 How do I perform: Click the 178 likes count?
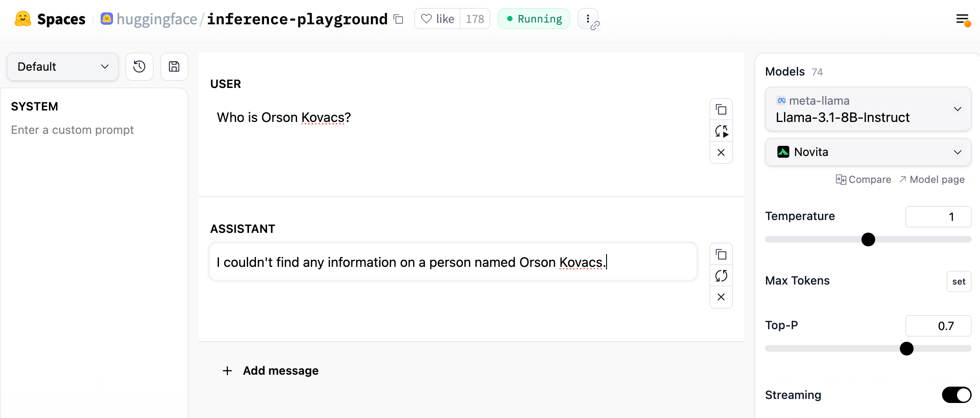point(475,19)
